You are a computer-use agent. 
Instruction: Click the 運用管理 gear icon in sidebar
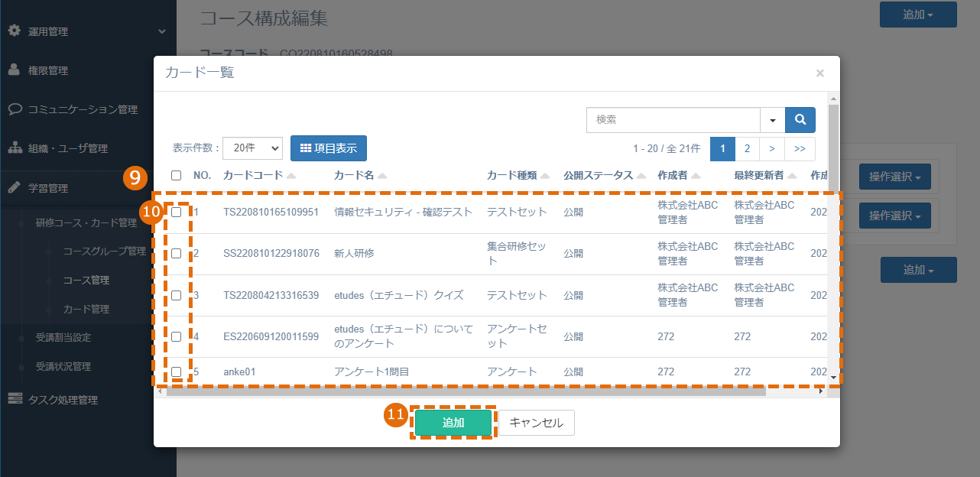[15, 31]
